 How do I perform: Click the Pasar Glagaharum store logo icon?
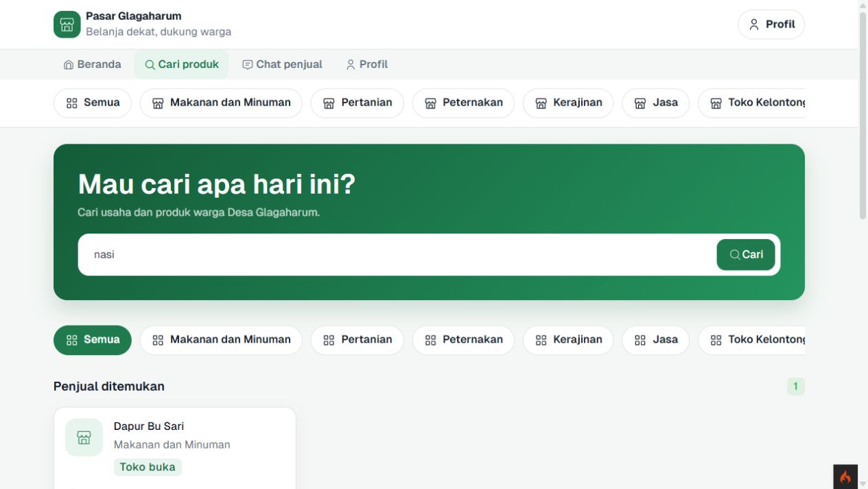click(67, 25)
